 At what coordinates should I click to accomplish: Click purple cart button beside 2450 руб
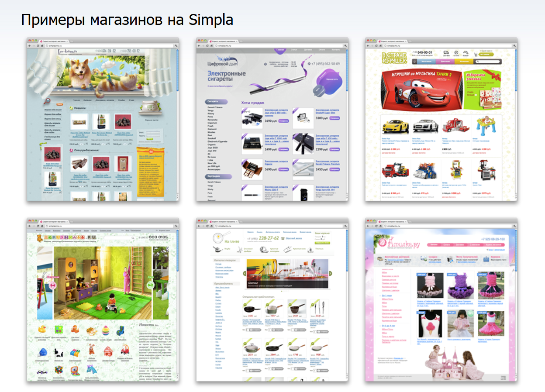pyautogui.click(x=335, y=169)
